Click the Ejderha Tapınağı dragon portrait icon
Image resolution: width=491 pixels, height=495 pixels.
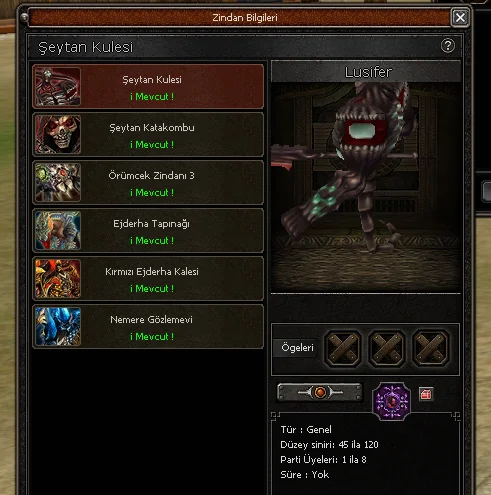pos(58,231)
